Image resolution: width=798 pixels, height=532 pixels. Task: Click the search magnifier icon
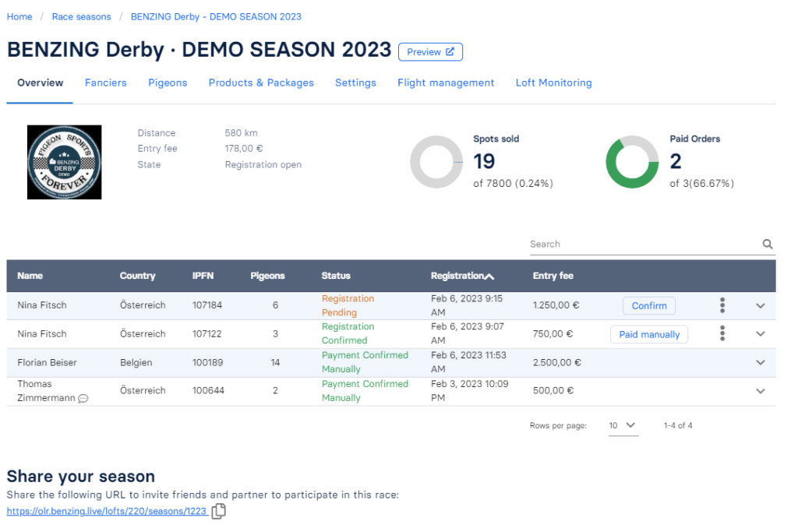(x=767, y=244)
